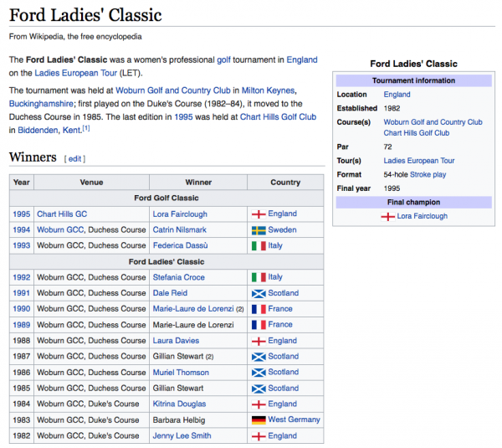Open the England link in the infobox Location row
Viewport: 502px width, 448px height.
(397, 95)
